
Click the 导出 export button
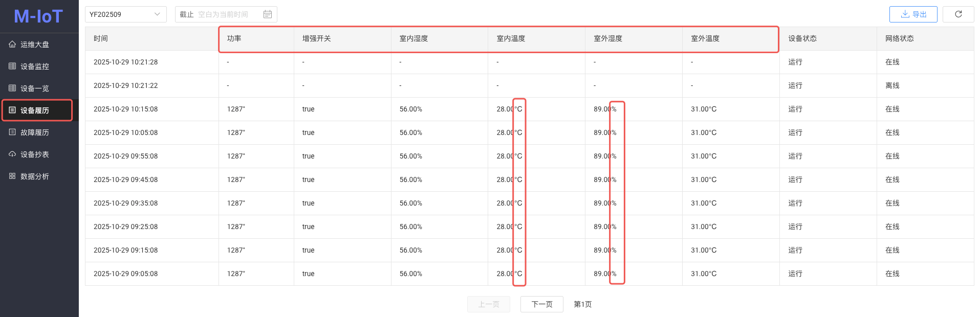click(x=913, y=14)
